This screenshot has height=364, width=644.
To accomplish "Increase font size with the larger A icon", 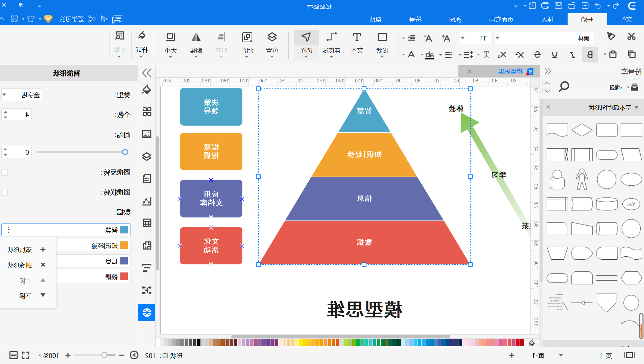I will 446,38.
